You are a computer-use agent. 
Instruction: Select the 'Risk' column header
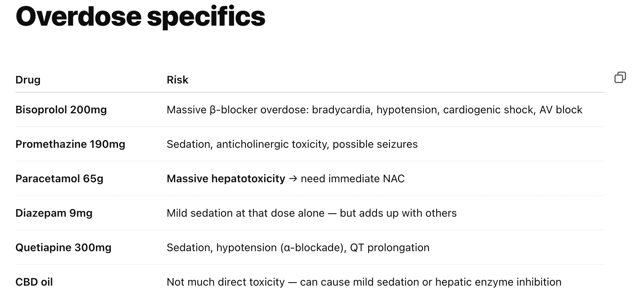(x=177, y=80)
